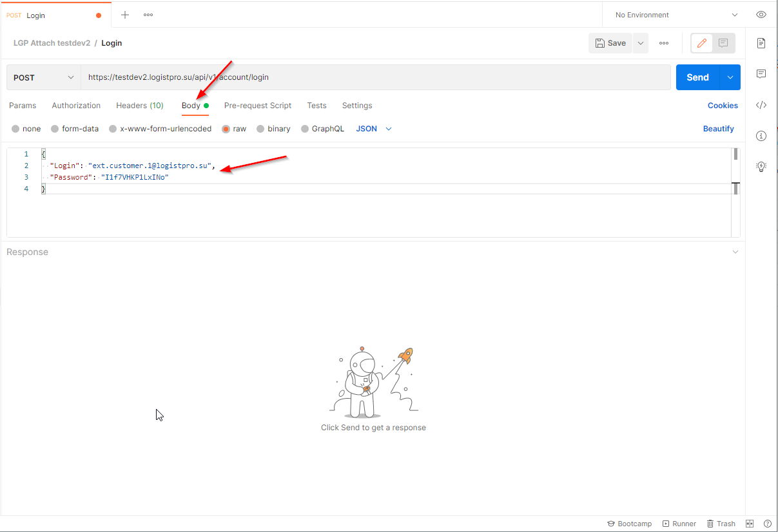Viewport: 778px width, 532px height.
Task: Switch to the Headers (10) tab
Action: click(140, 106)
